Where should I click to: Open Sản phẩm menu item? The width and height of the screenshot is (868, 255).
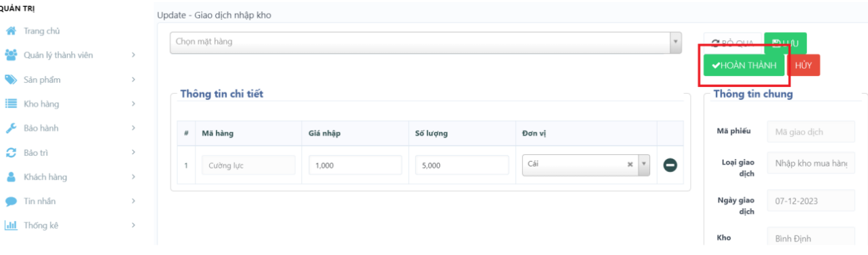[42, 80]
